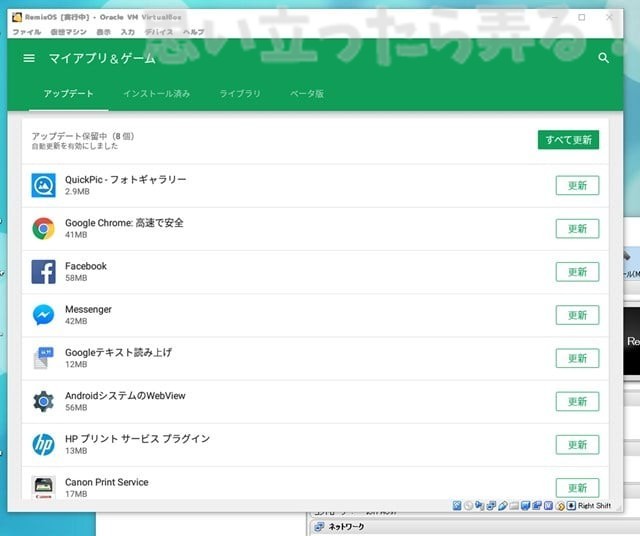Click the アップデート保留中 (8 個) heading

(83, 136)
